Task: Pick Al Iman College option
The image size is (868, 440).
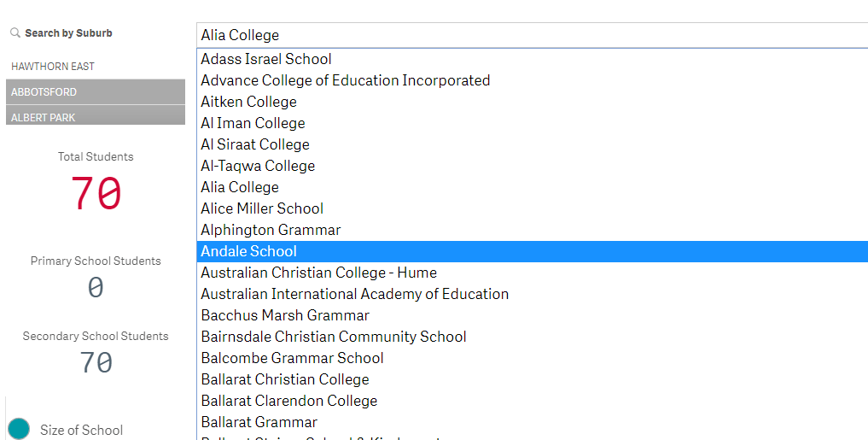Action: pyautogui.click(x=532, y=123)
